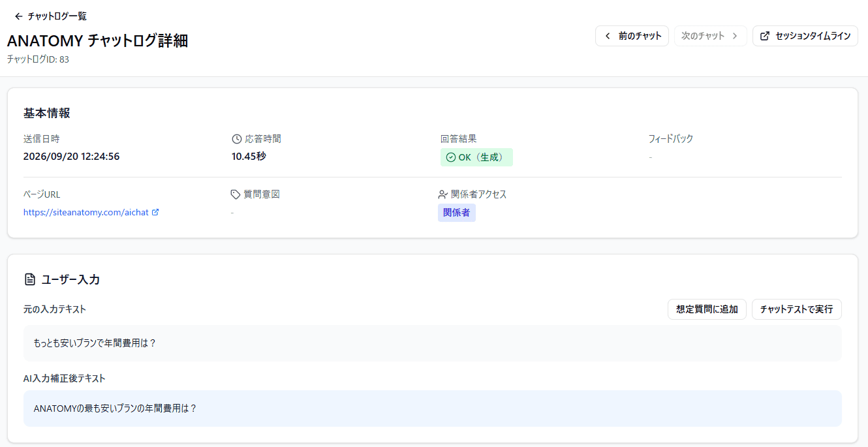Click the checkmark icon in OK（生成）badge
The image size is (868, 447).
[x=450, y=157]
